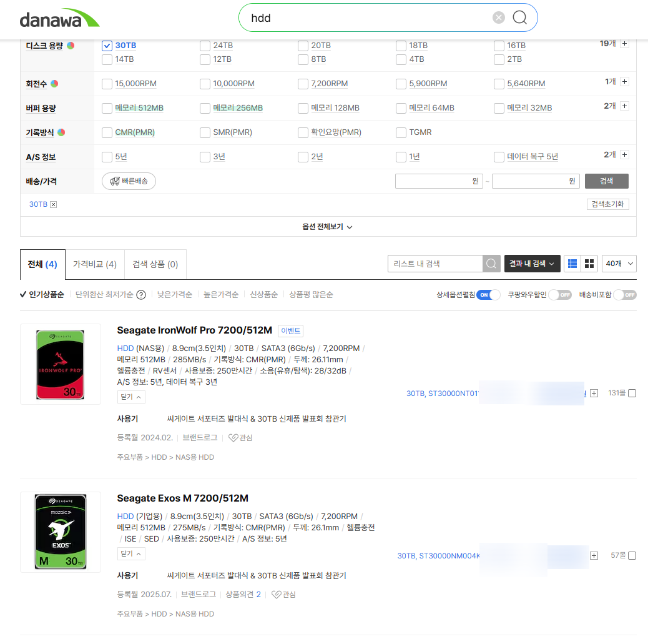
Task: Expand more A/S 정보 options with plus
Action: (625, 155)
